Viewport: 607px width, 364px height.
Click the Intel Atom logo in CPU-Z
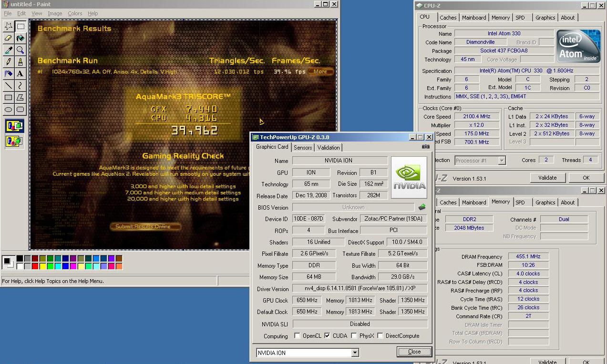click(x=579, y=46)
